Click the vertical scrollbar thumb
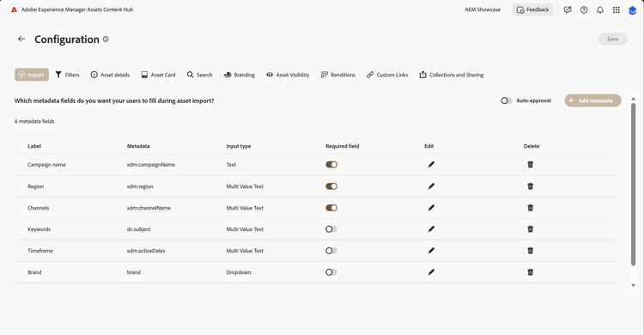The width and height of the screenshot is (644, 335). (633, 185)
